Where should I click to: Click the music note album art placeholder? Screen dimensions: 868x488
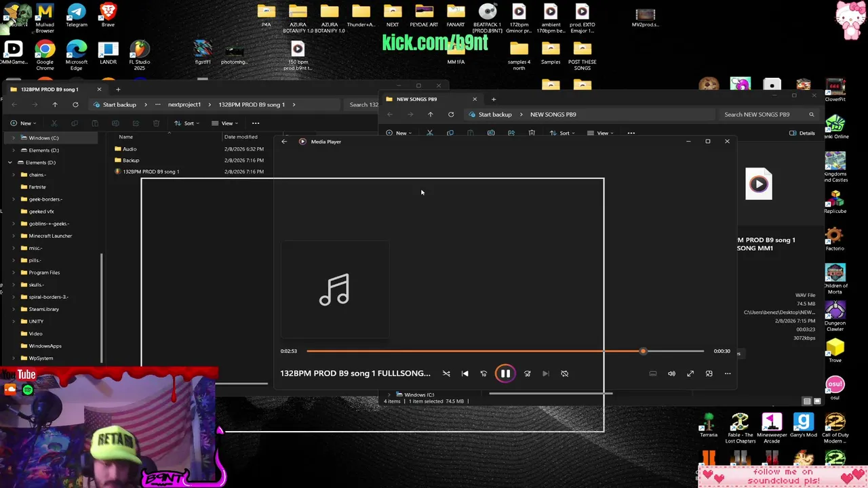click(x=335, y=289)
